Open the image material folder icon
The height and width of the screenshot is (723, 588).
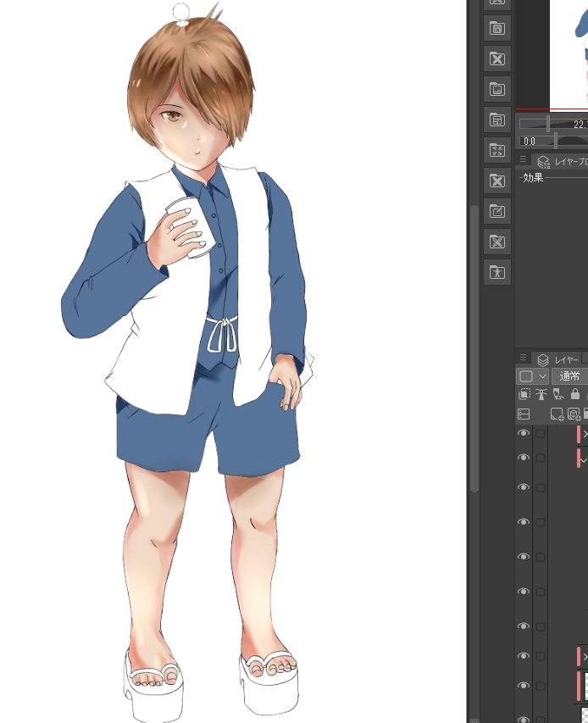coord(496,90)
